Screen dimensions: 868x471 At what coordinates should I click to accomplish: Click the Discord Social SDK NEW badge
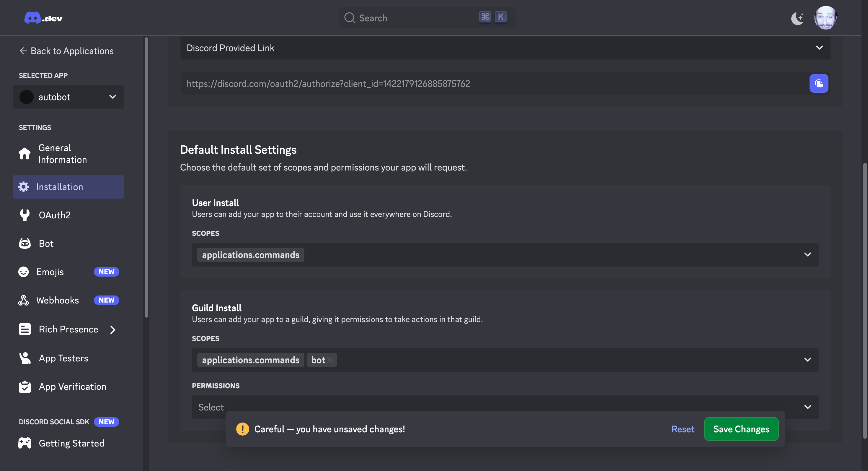pyautogui.click(x=107, y=422)
